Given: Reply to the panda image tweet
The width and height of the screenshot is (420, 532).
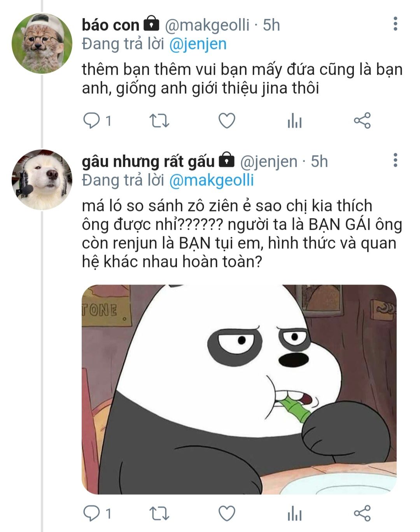Looking at the screenshot, I should click(x=92, y=514).
